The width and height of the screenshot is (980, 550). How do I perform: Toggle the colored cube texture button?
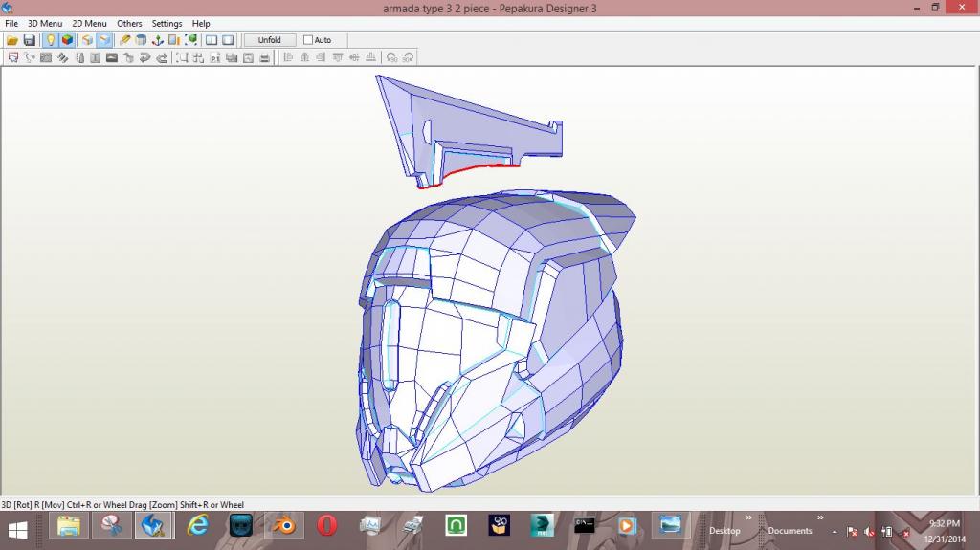pyautogui.click(x=67, y=40)
